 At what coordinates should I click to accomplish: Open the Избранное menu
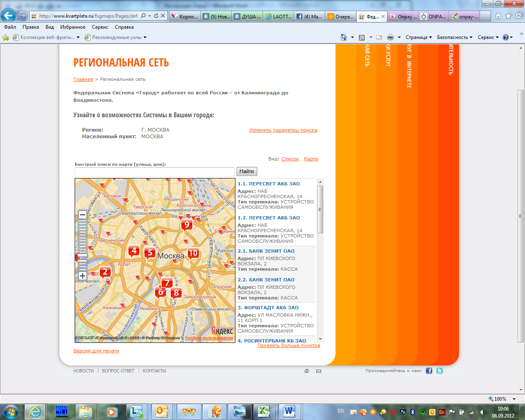(73, 27)
